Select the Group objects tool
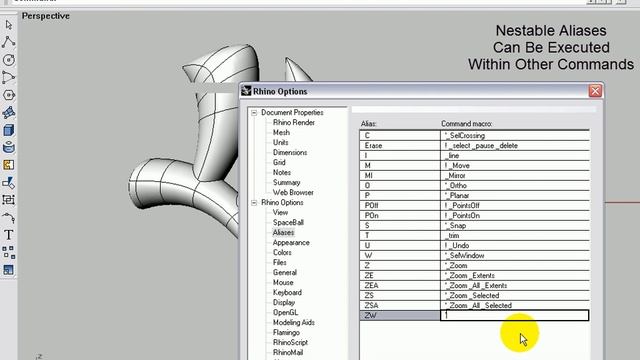The height and width of the screenshot is (360, 640). (9, 200)
